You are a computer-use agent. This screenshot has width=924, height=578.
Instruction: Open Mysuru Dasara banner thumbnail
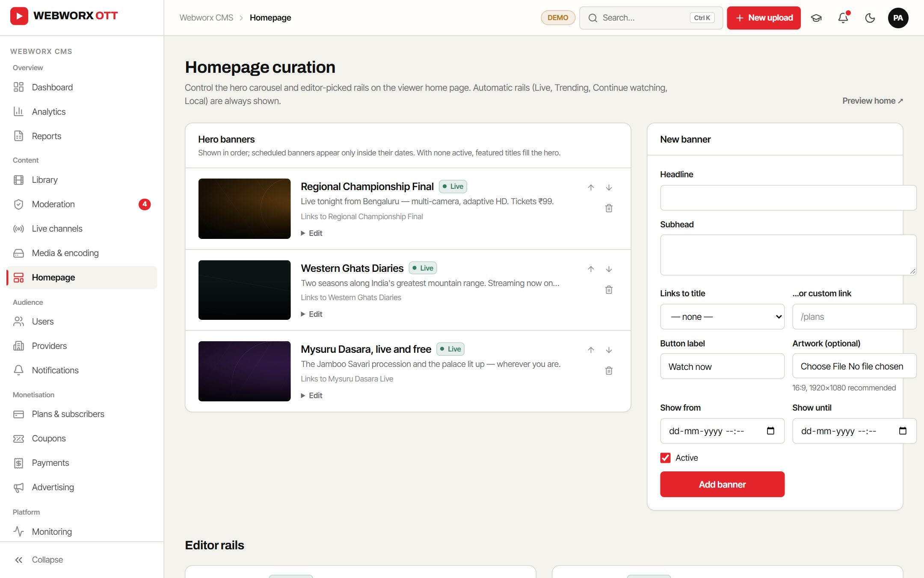click(x=244, y=371)
